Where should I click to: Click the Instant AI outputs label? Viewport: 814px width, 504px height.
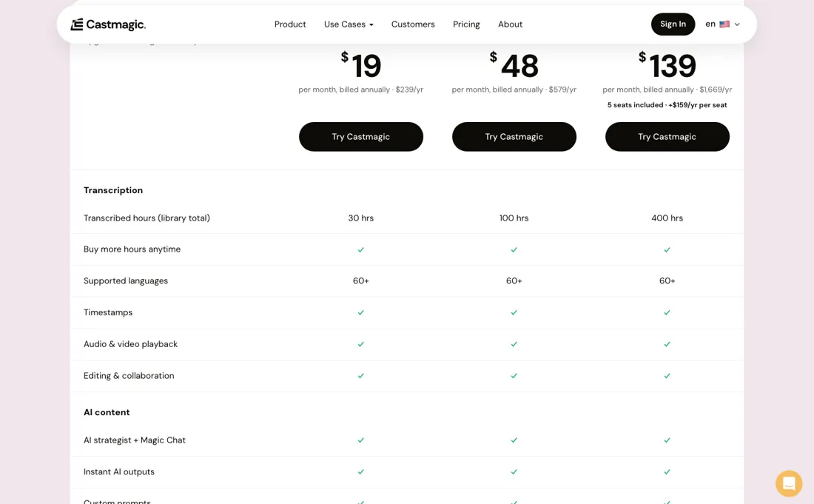tap(119, 472)
